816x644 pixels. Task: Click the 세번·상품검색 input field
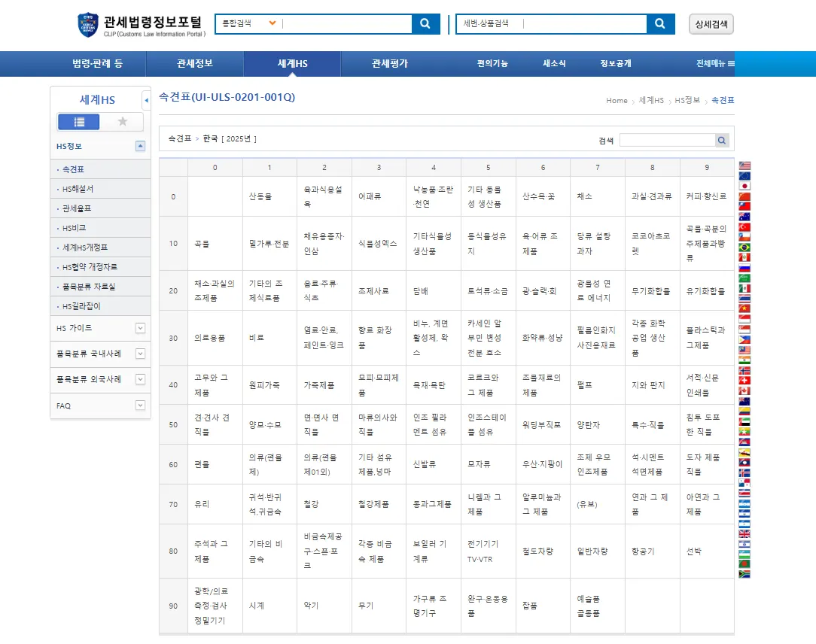584,23
